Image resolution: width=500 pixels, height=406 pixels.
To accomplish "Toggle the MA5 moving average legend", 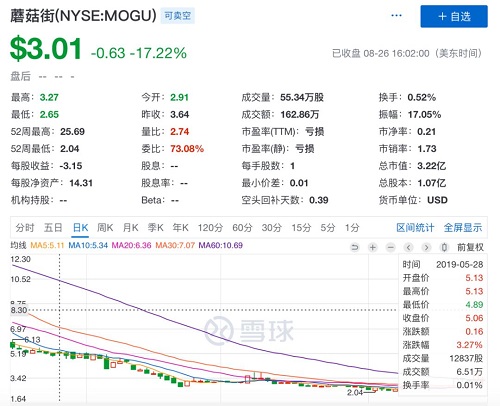I will (x=47, y=246).
